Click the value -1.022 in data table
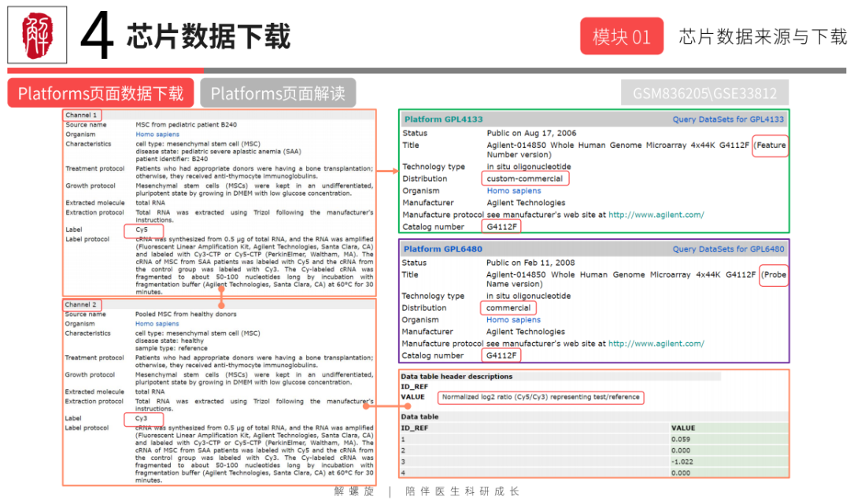Viewport: 850px width, 504px height. 682,462
